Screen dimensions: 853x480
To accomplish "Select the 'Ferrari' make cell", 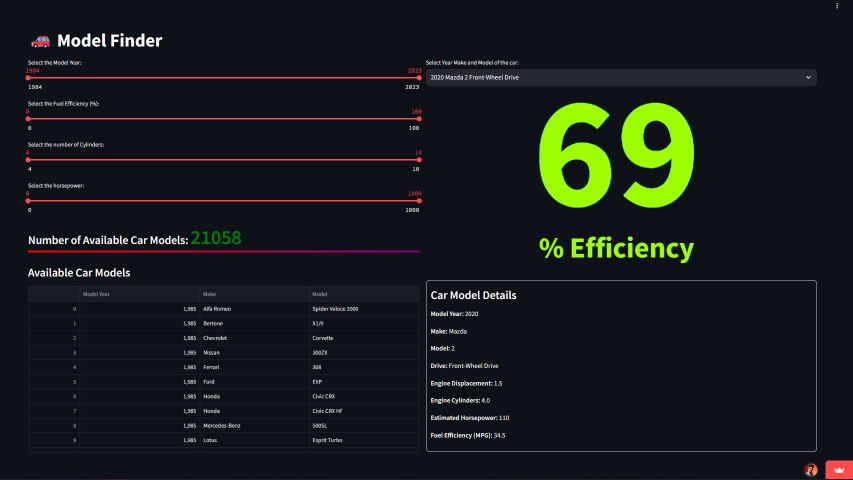I will (254, 367).
